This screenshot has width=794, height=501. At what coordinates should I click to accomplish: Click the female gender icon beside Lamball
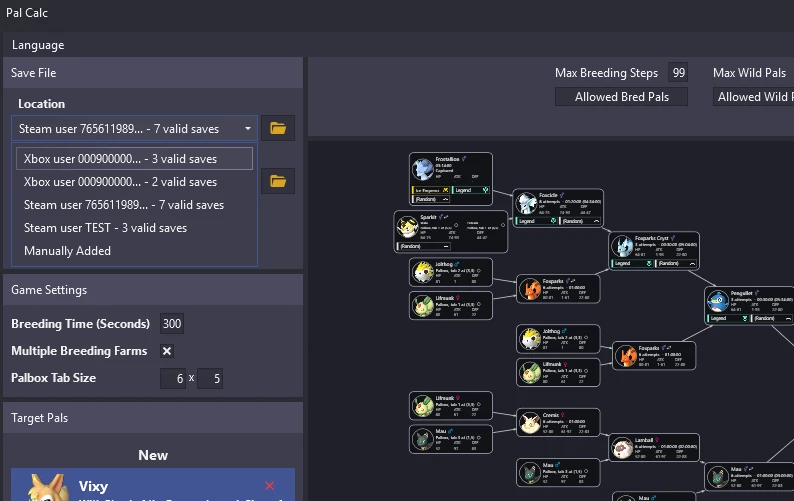(x=657, y=440)
